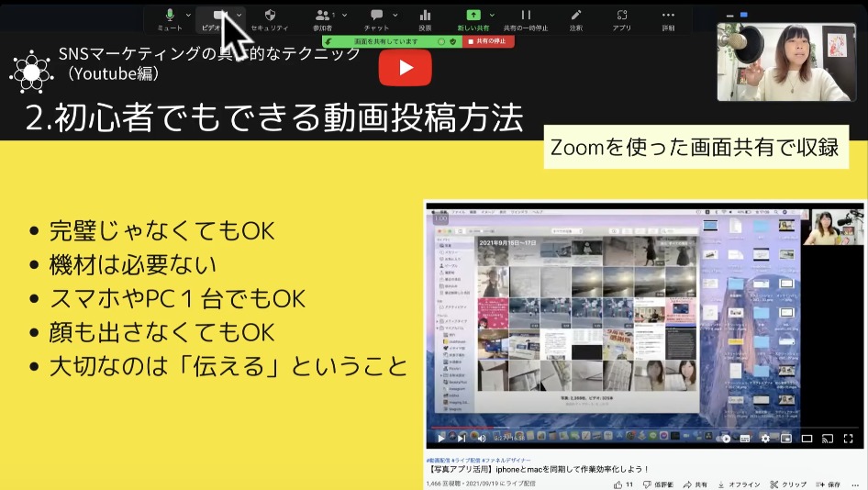Image resolution: width=868 pixels, height=490 pixels.
Task: Switch to YouTube miniplayer
Action: tap(786, 439)
